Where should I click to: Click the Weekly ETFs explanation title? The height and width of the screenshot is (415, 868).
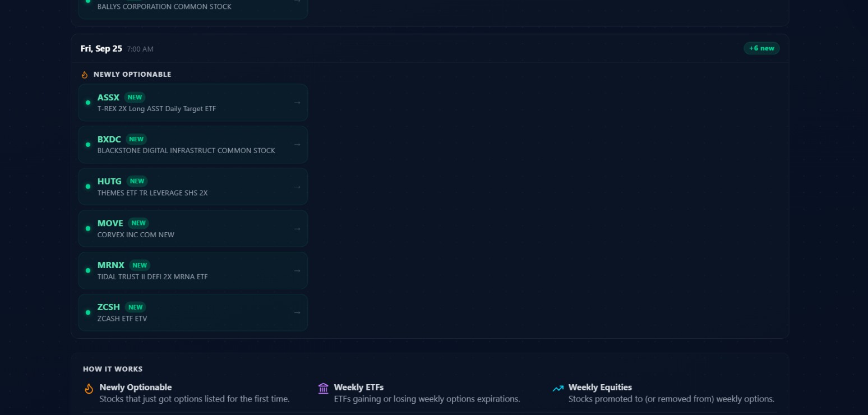(x=359, y=388)
